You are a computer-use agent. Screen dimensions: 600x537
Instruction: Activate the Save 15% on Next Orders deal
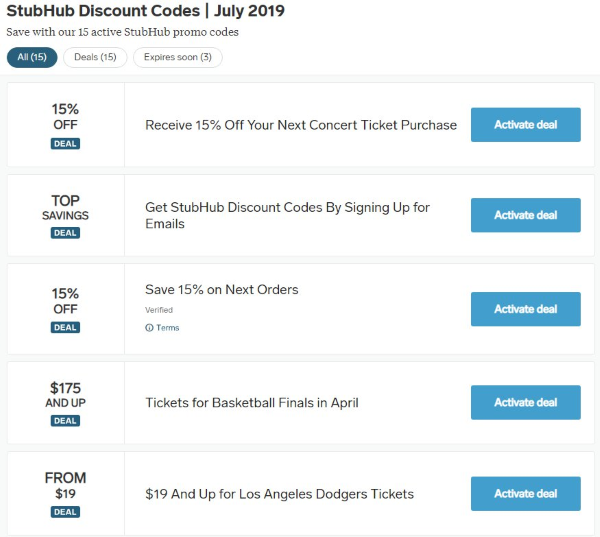click(x=525, y=309)
